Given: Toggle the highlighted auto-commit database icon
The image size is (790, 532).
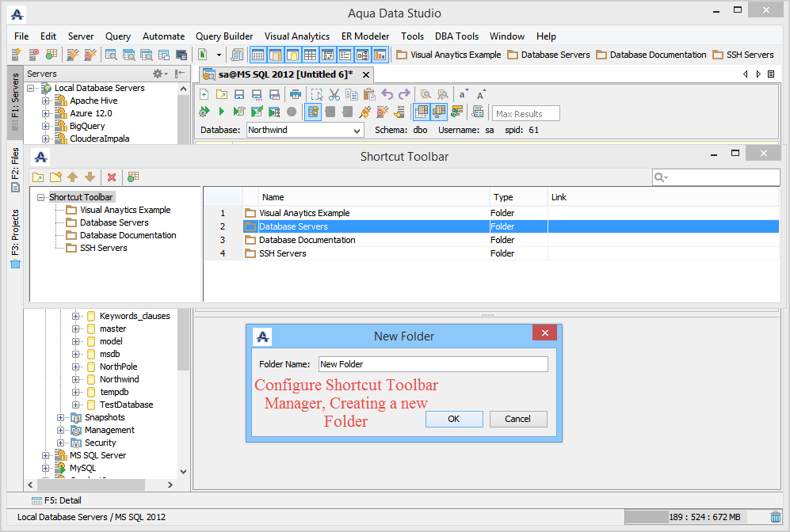Looking at the screenshot, I should tap(313, 112).
